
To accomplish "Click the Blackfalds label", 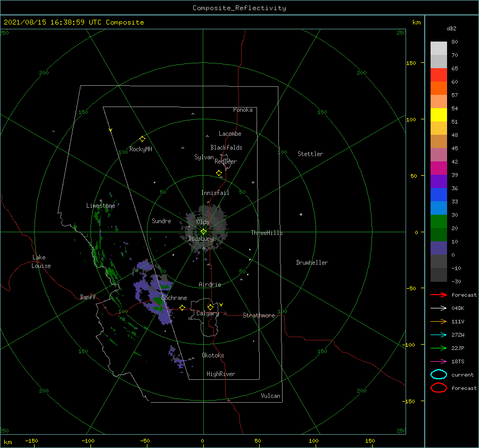I will (x=226, y=148).
